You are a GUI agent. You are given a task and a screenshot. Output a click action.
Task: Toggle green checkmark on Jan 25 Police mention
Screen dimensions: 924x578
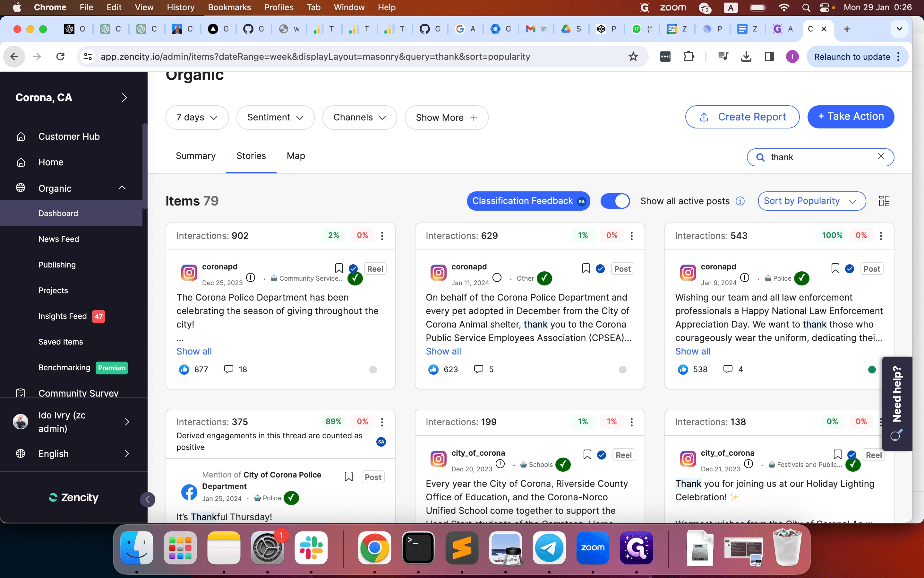pyautogui.click(x=291, y=498)
